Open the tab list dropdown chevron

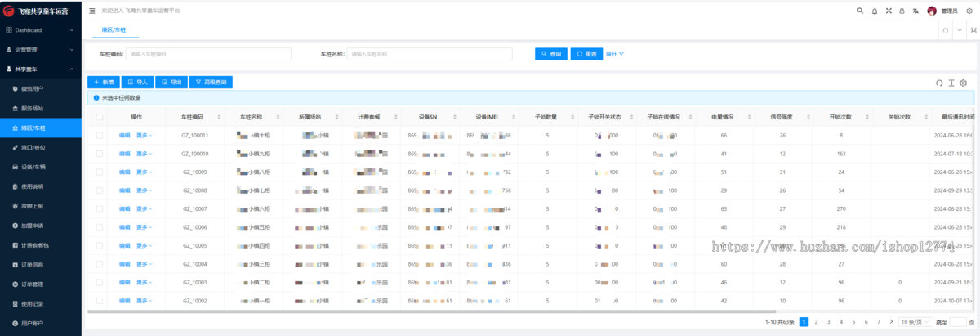(x=959, y=29)
